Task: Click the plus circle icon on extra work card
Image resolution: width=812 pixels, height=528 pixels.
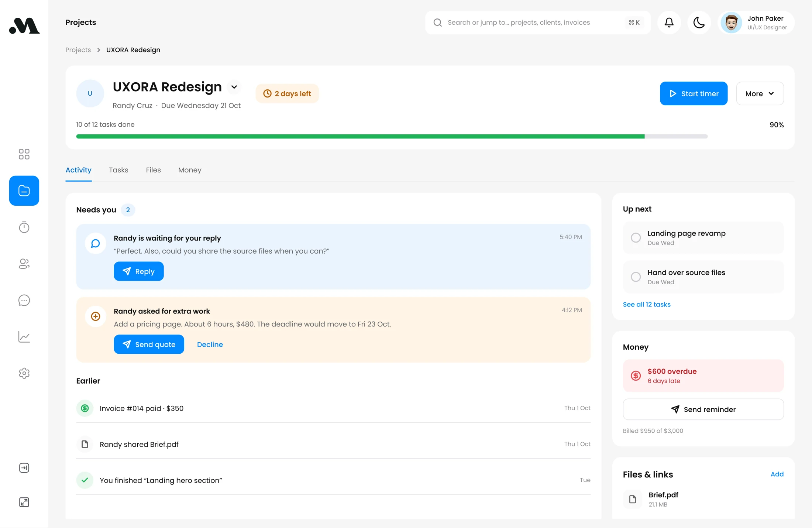Action: coord(96,316)
